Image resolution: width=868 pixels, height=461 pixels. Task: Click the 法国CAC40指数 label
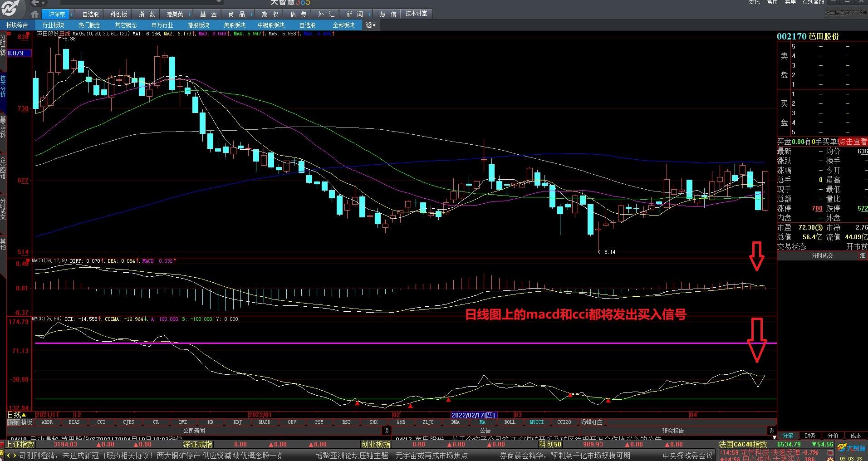743,444
